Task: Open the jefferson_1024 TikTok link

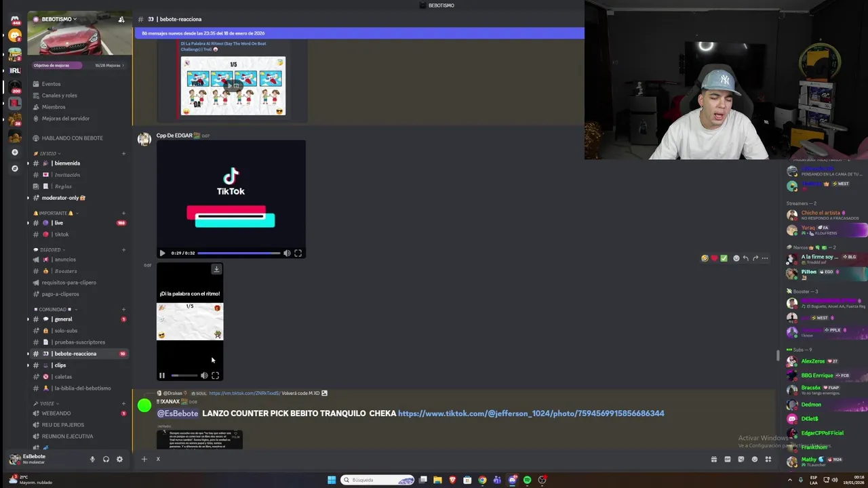Action: pos(531,413)
